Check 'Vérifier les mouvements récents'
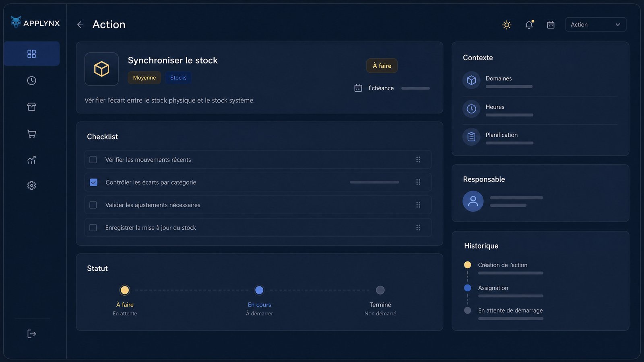644x362 pixels. click(x=93, y=160)
